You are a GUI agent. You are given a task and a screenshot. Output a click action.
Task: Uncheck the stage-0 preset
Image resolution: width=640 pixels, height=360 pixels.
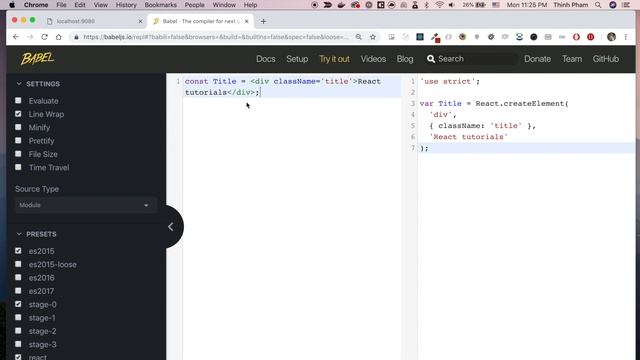tap(18, 304)
